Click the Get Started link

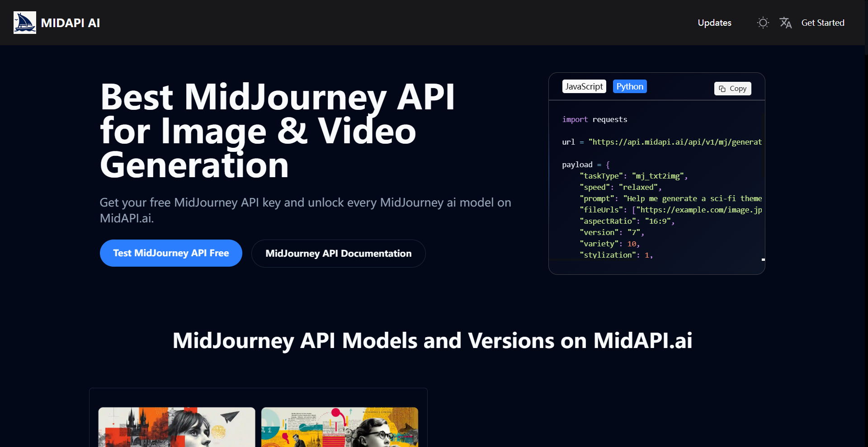point(823,23)
